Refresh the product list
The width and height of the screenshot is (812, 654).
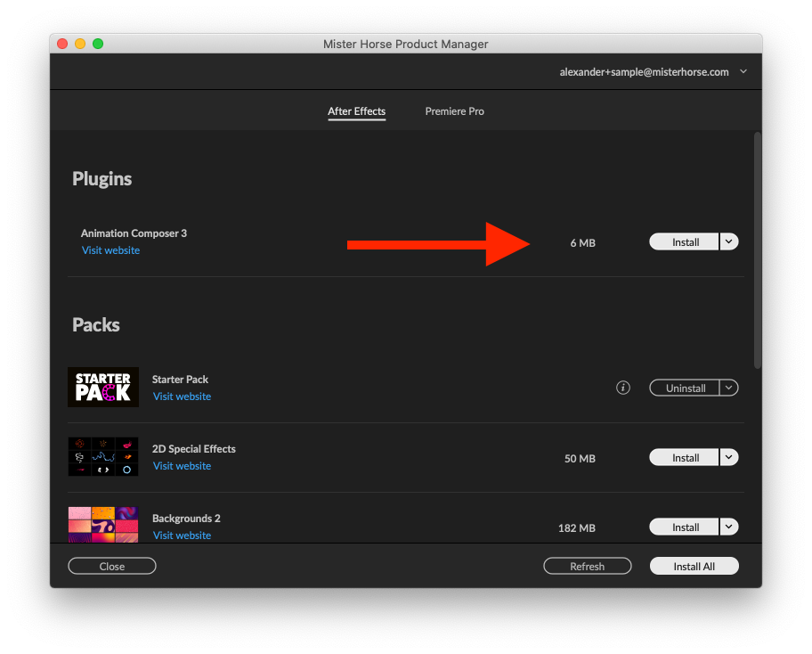pos(588,566)
